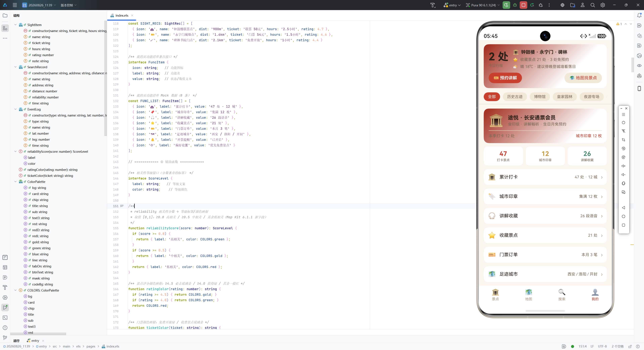644x350 pixels.
Task: Open project 20260826_1139 dropdown
Action: (x=39, y=5)
